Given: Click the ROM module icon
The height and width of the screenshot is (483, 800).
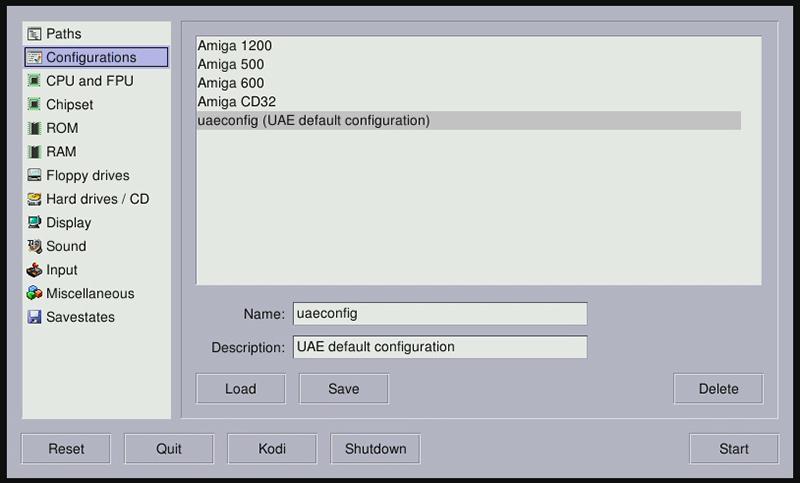Looking at the screenshot, I should (34, 128).
